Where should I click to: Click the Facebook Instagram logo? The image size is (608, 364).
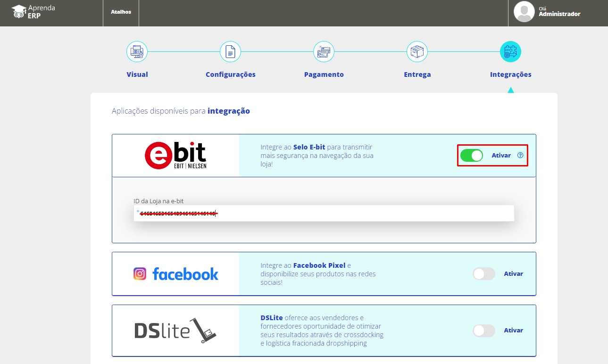(175, 274)
